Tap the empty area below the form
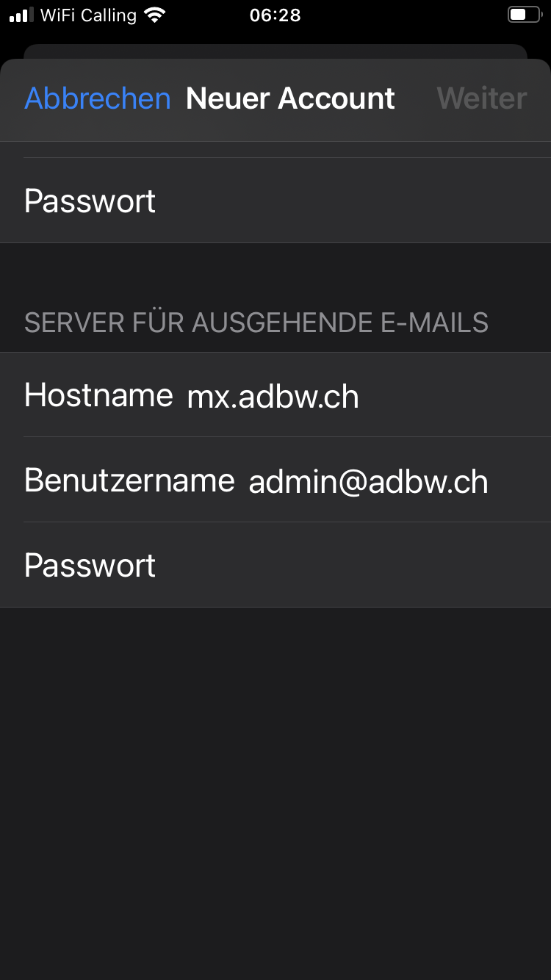 (275, 793)
